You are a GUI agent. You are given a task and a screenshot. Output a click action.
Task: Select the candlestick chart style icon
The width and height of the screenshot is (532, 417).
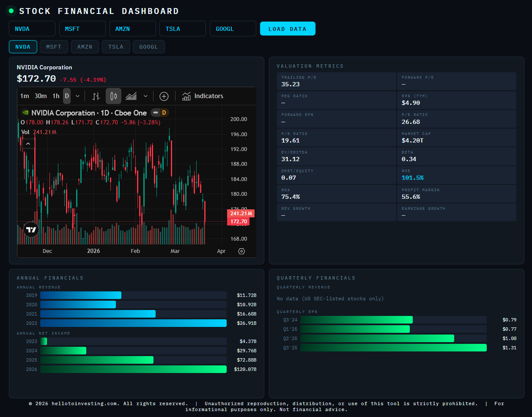[113, 96]
